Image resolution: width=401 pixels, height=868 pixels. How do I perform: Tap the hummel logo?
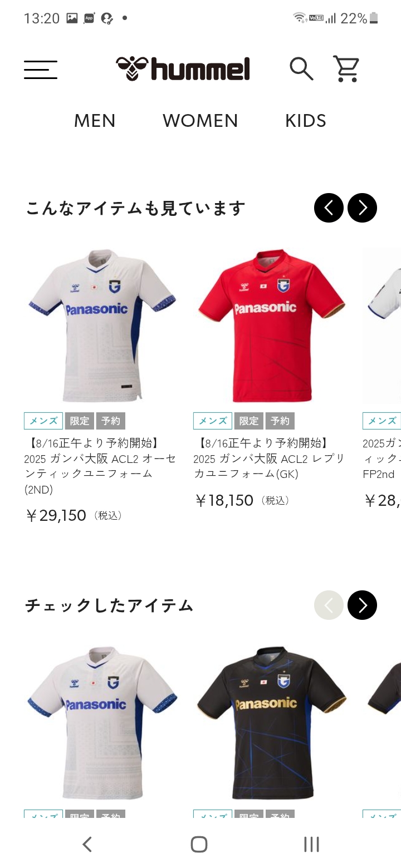click(183, 69)
